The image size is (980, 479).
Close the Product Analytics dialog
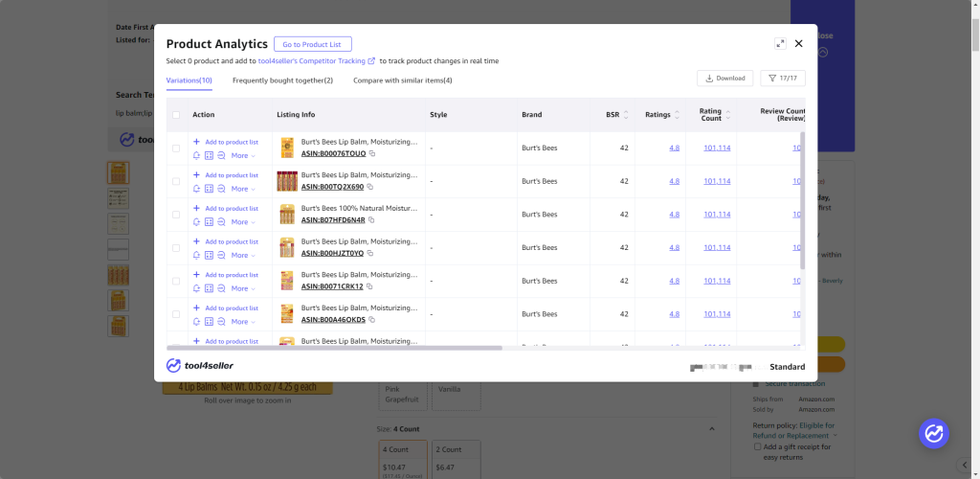pyautogui.click(x=798, y=43)
